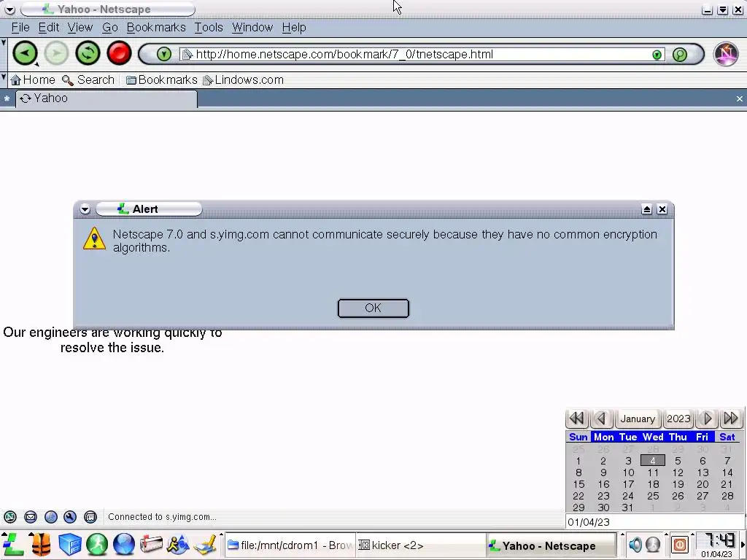Switch to file:/mnt/cdrom1 taskbar window
This screenshot has height=560, width=747.
click(x=290, y=545)
